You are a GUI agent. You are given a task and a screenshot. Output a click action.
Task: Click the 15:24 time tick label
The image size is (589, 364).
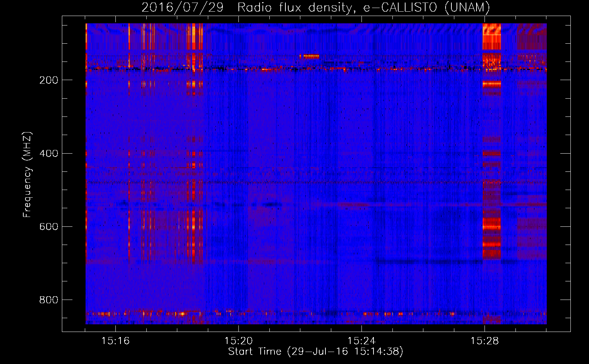[361, 341]
